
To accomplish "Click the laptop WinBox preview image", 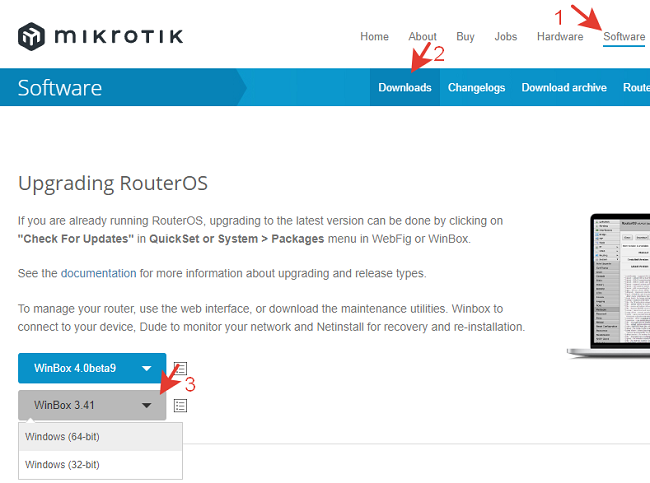I will 609,286.
